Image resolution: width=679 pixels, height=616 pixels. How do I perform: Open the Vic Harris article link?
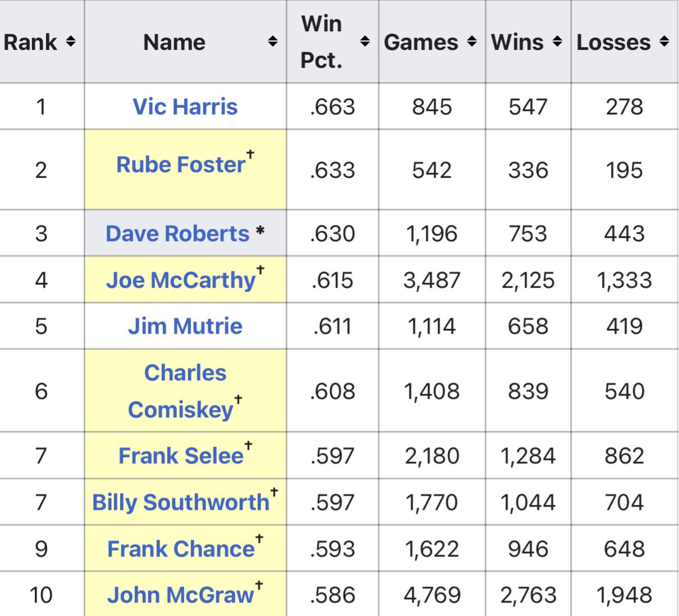185,106
